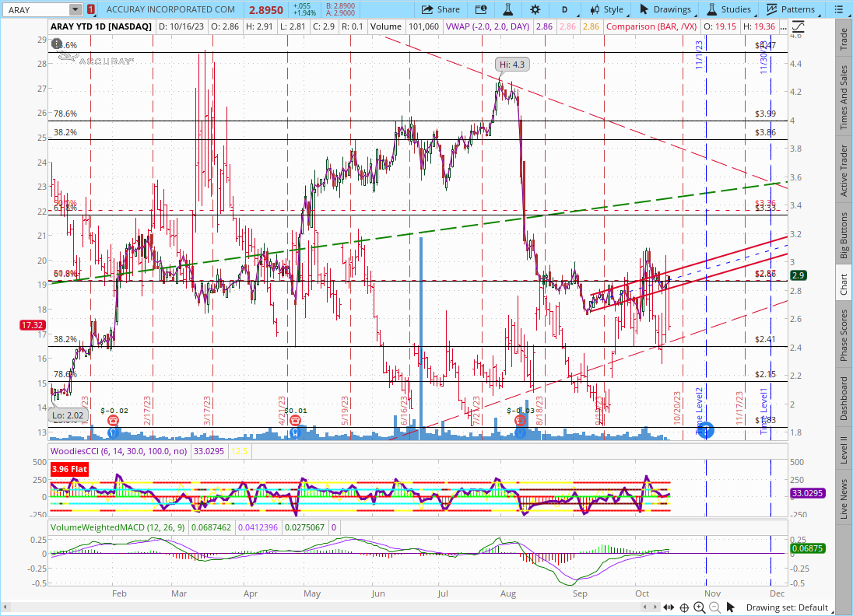Click the red link indicator numbered 1
This screenshot has height=616, width=853.
tap(92, 9)
